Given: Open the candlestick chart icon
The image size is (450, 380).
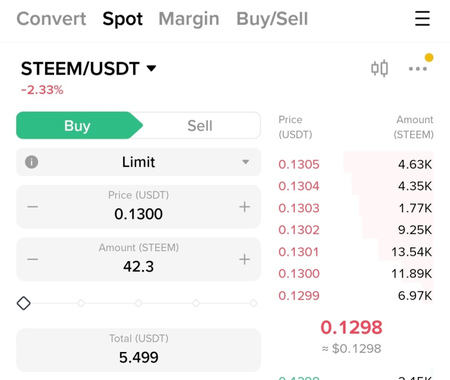Looking at the screenshot, I should point(380,69).
